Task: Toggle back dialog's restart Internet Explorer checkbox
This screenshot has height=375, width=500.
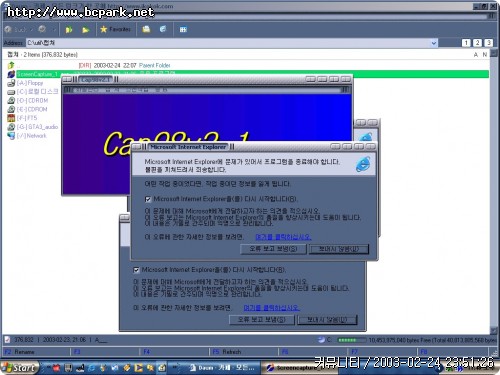Action: point(136,270)
